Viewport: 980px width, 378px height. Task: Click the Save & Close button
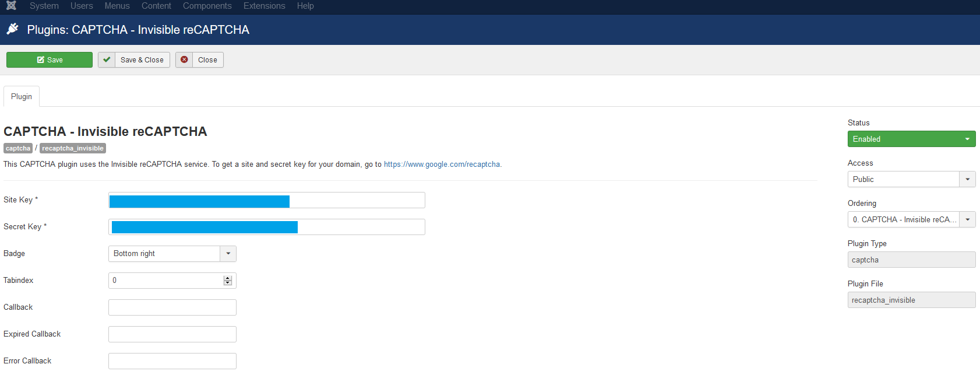pos(134,60)
